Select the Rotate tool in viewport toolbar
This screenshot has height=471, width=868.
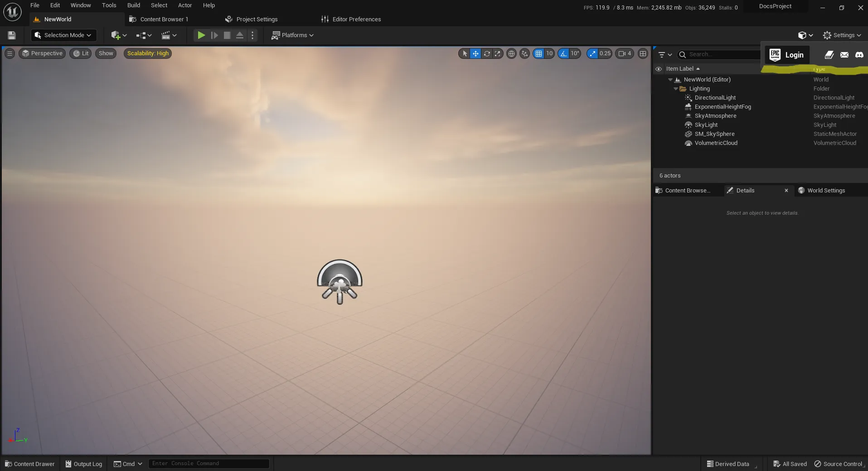(x=486, y=53)
